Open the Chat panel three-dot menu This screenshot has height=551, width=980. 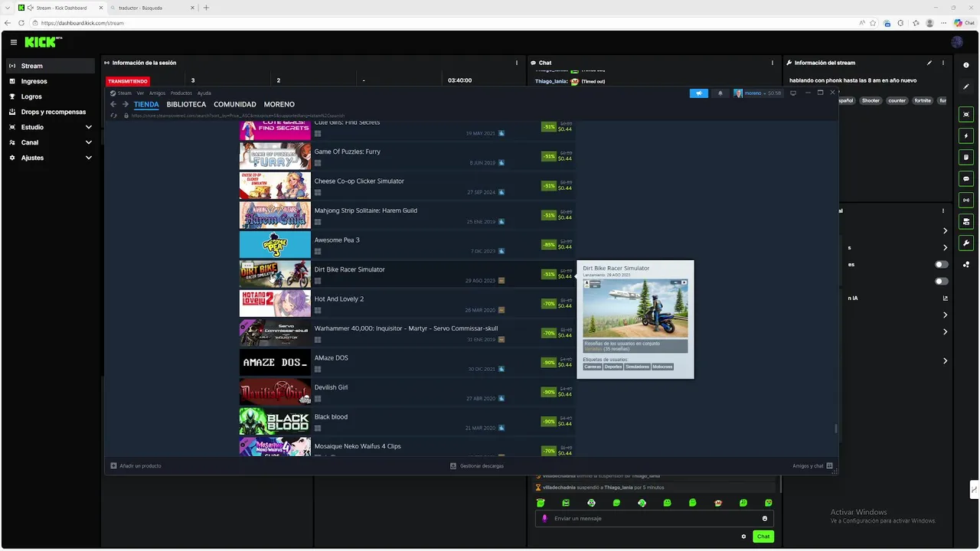[773, 63]
